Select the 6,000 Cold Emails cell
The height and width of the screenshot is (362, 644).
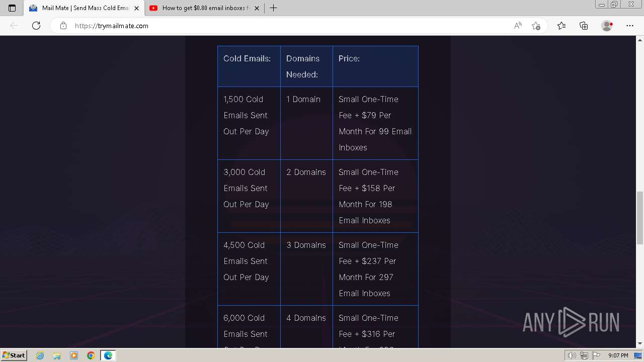coord(249,327)
